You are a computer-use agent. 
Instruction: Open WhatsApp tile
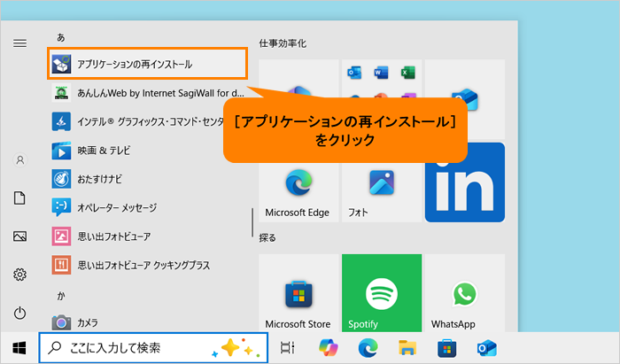point(465,293)
